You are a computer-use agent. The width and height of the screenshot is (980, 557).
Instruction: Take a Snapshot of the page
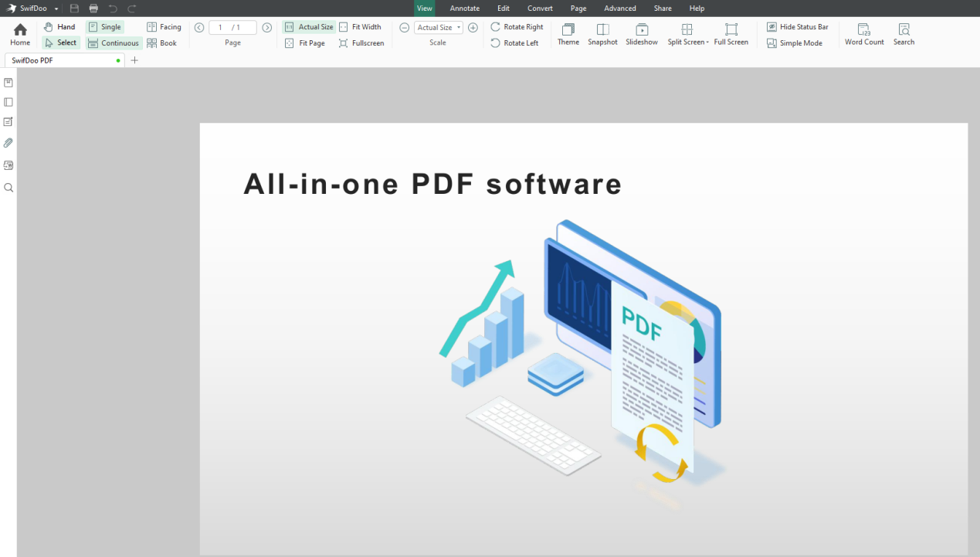point(602,34)
